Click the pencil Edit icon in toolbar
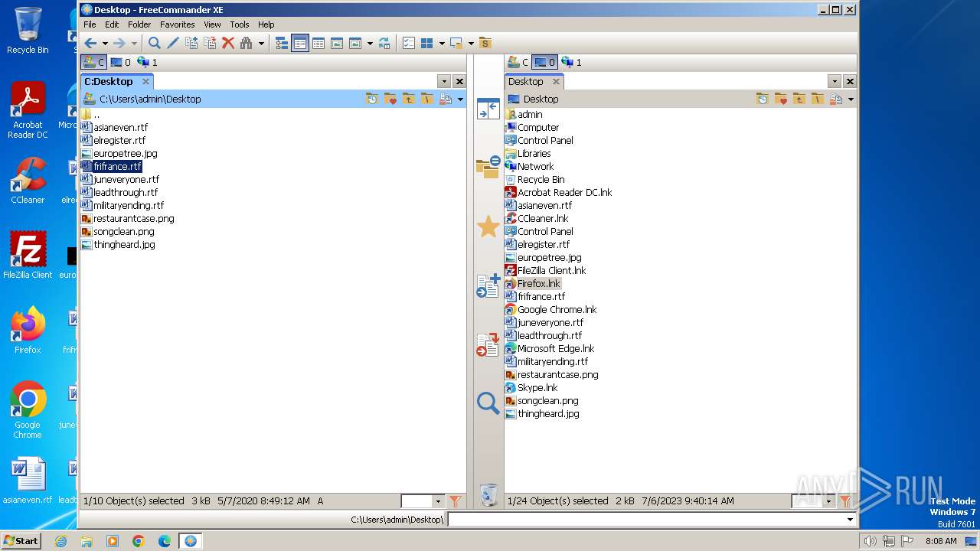 pyautogui.click(x=173, y=44)
